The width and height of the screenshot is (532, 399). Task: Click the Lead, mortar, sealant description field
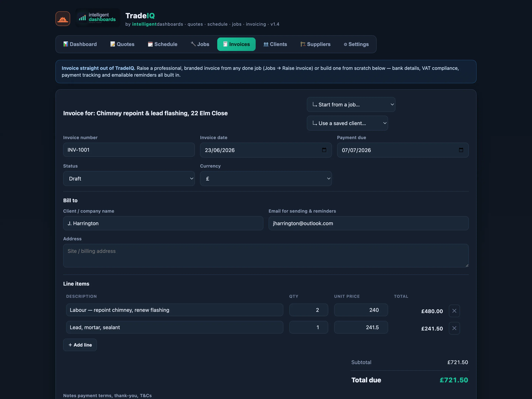tap(175, 327)
